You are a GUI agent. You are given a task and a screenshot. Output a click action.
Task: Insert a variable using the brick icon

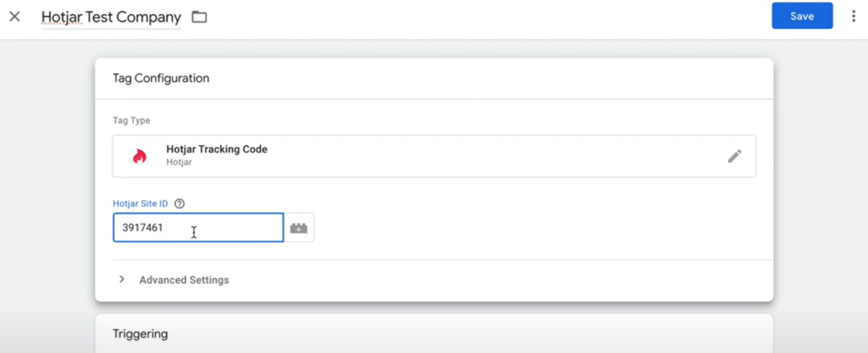click(299, 228)
